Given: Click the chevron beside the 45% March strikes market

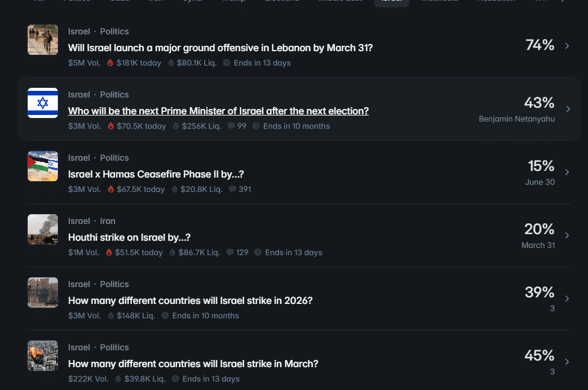Looking at the screenshot, I should (x=567, y=362).
